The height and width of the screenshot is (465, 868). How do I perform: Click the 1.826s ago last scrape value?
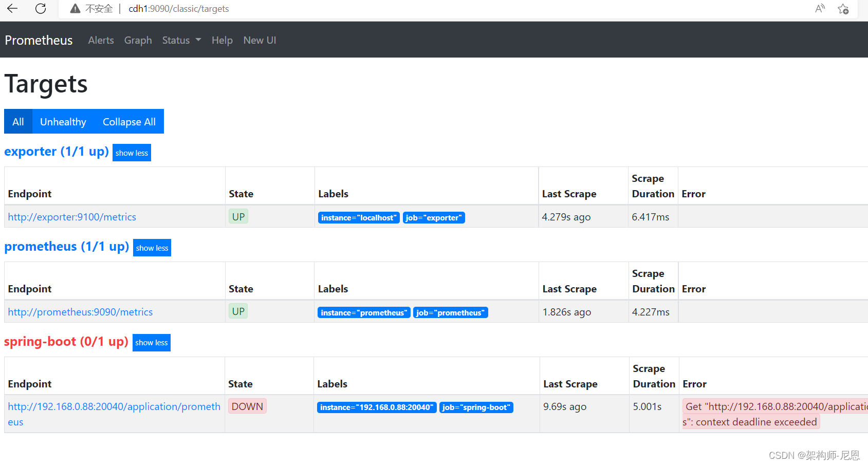567,312
